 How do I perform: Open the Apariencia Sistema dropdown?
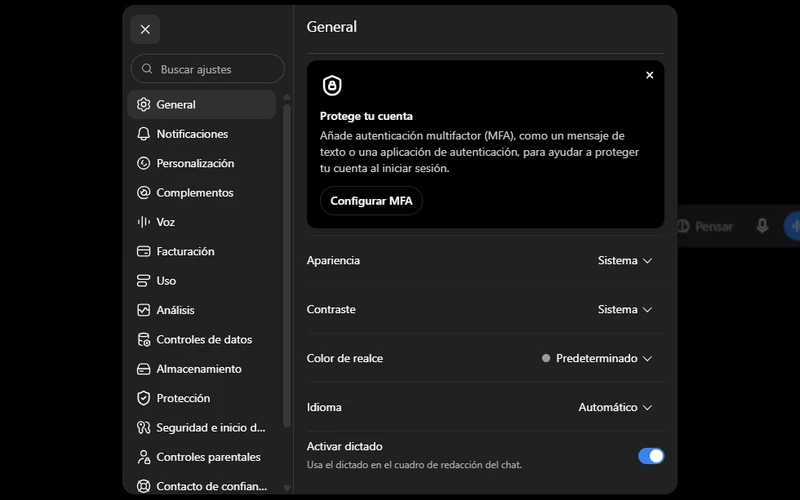[x=624, y=260]
